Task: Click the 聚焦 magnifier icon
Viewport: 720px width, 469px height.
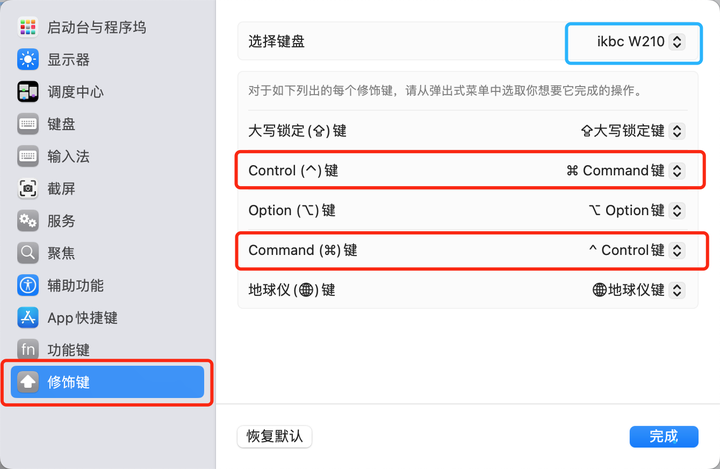Action: click(x=28, y=253)
